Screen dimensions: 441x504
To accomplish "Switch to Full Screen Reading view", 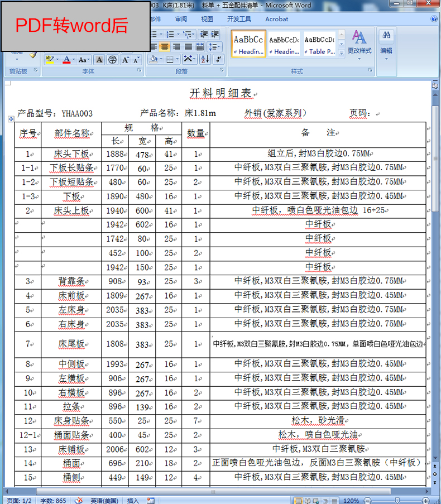I will tap(307, 501).
